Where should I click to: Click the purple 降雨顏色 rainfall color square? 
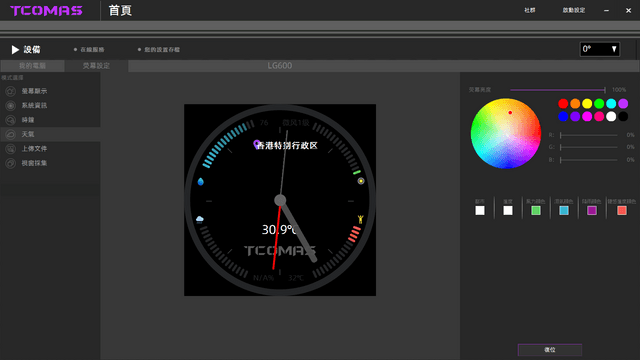pyautogui.click(x=592, y=210)
